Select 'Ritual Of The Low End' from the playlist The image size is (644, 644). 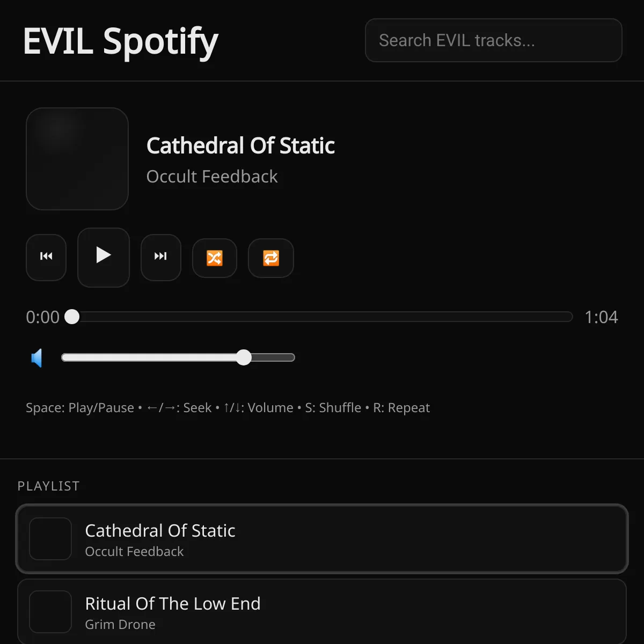(x=322, y=611)
